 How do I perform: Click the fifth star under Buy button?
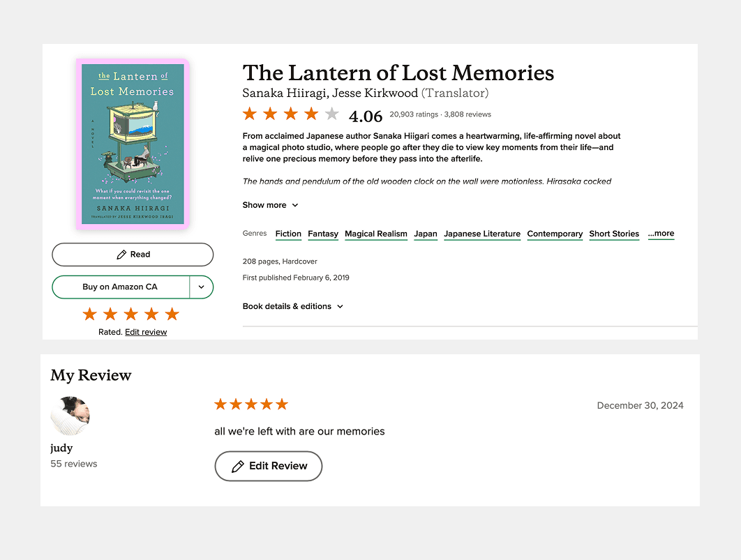click(x=172, y=314)
